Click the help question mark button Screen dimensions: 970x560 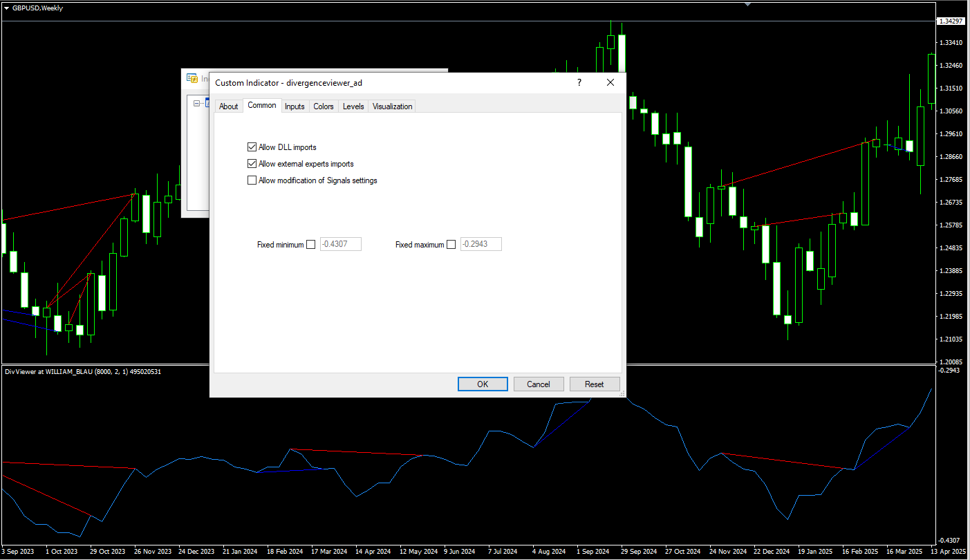tap(579, 82)
